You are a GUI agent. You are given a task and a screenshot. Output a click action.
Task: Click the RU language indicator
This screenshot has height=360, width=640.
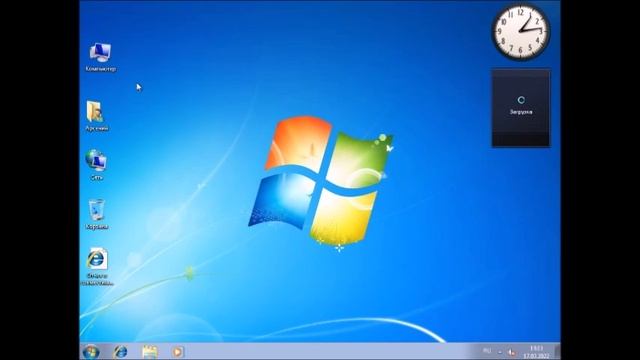coord(487,351)
